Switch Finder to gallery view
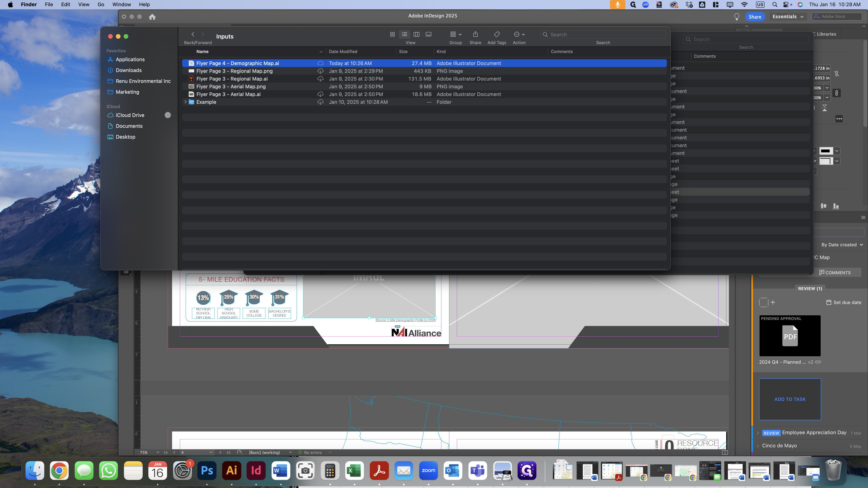868x488 pixels. point(429,34)
